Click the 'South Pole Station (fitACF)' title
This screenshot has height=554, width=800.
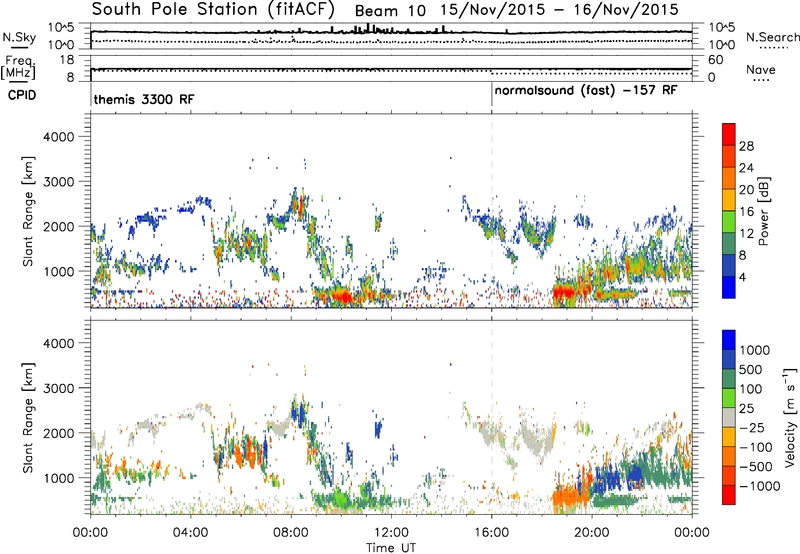(x=213, y=10)
